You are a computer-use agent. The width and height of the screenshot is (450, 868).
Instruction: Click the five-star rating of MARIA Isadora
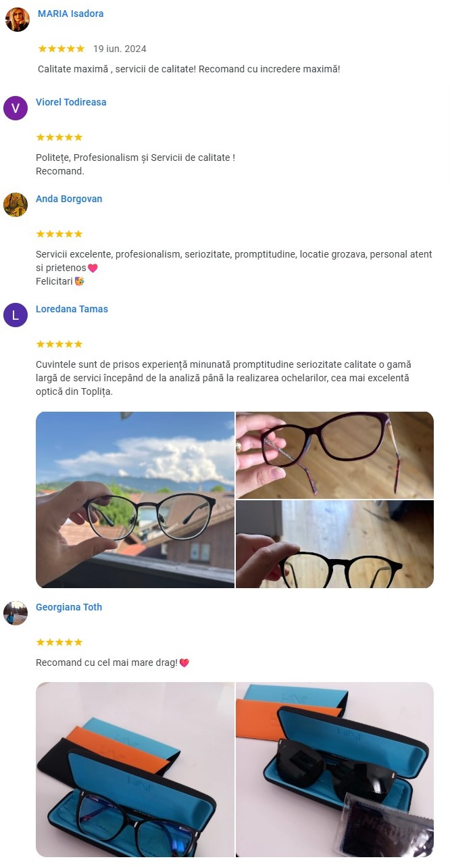coord(61,49)
